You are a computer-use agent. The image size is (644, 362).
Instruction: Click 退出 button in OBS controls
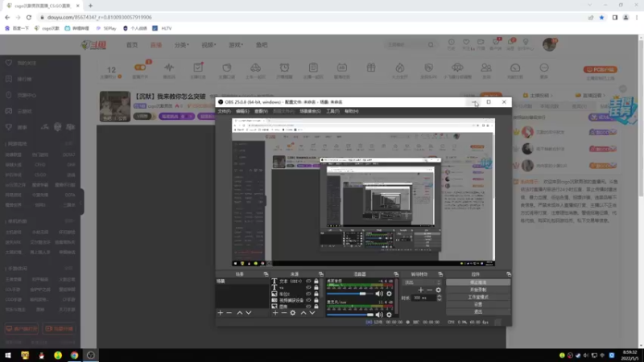(478, 312)
